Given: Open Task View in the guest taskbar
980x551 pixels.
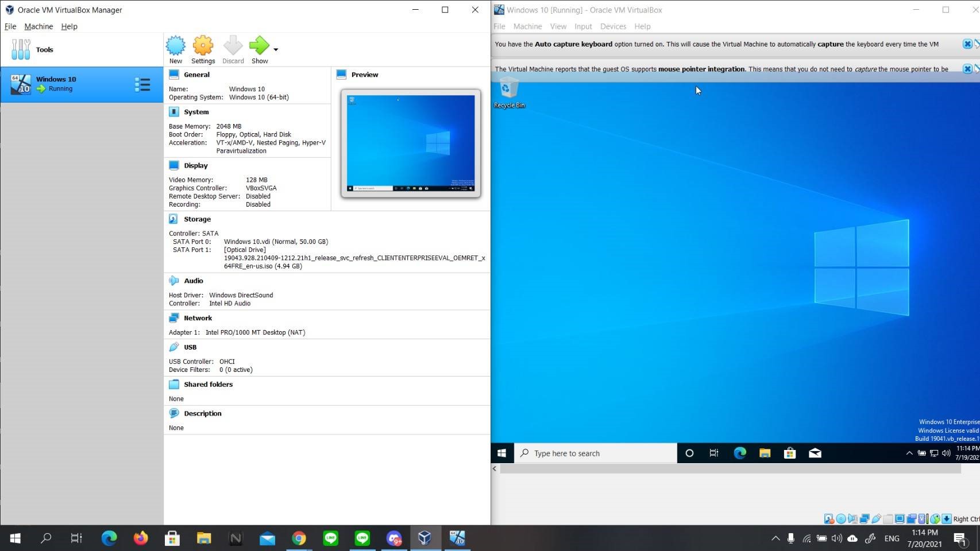Looking at the screenshot, I should click(x=714, y=453).
